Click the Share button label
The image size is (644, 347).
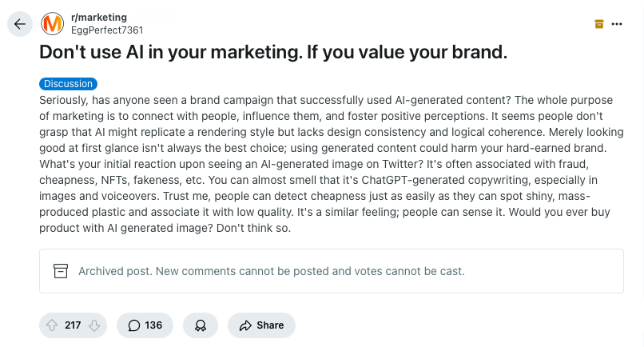click(x=270, y=325)
